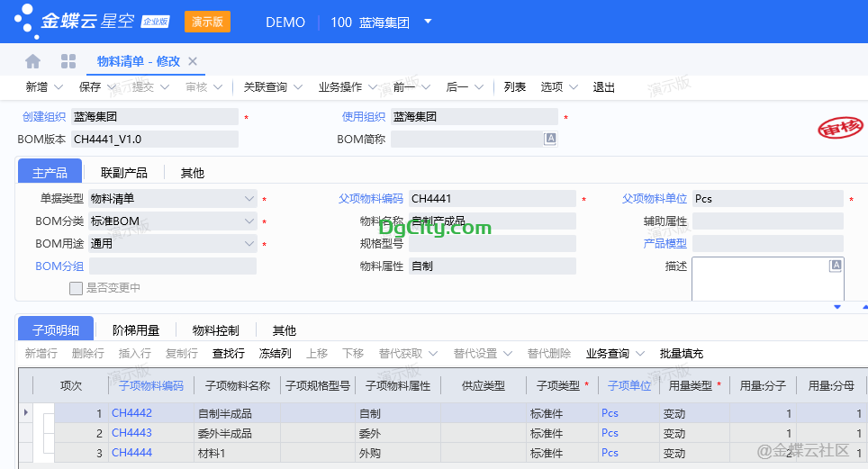Toggle the 是否变更中 checkbox
Image resolution: width=868 pixels, height=469 pixels.
(x=77, y=288)
